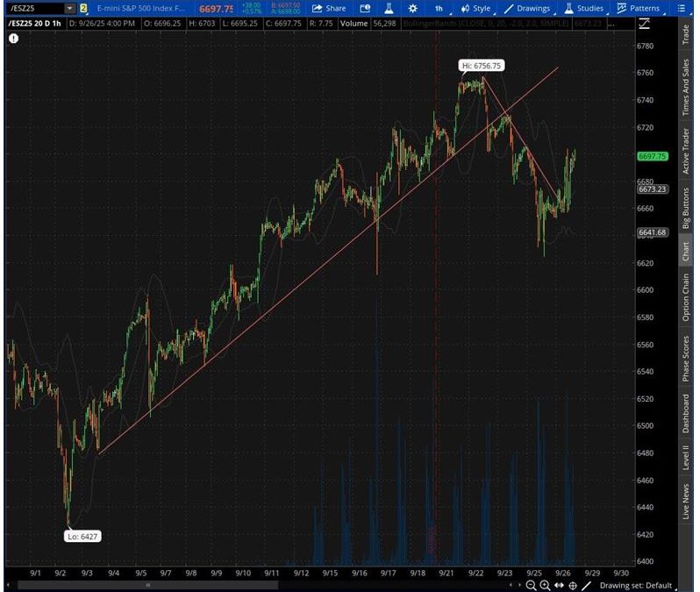700x592 pixels.
Task: Click the 6400 price axis label
Action: pyautogui.click(x=645, y=561)
